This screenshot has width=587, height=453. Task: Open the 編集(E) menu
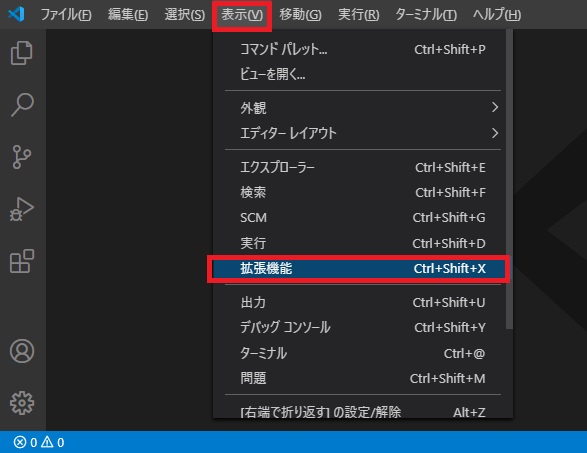click(x=128, y=15)
